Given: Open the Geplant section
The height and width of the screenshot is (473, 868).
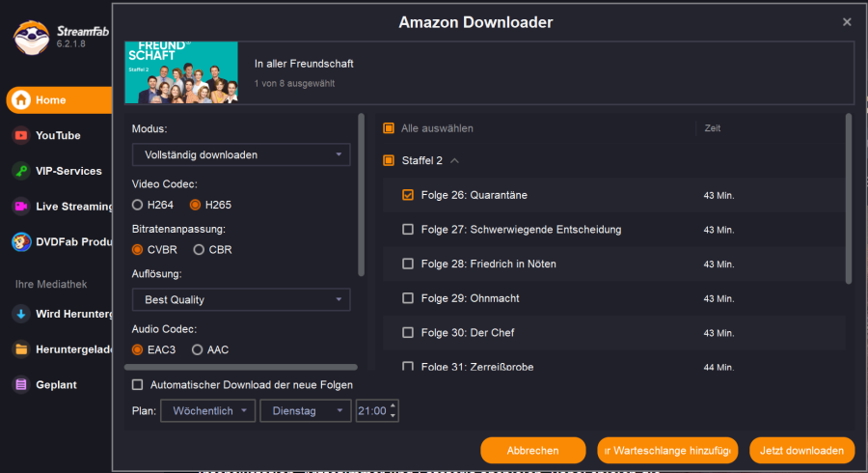Looking at the screenshot, I should pyautogui.click(x=59, y=385).
